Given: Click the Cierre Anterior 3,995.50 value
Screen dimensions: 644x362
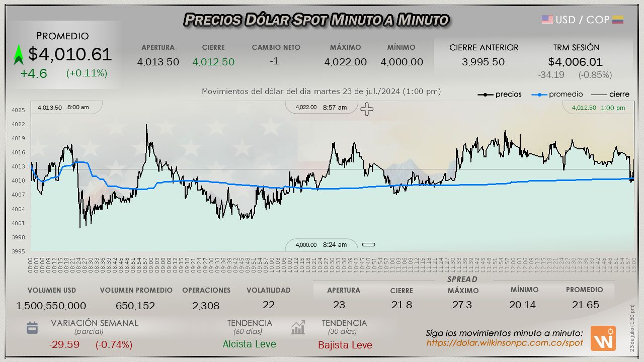Looking at the screenshot, I should point(483,62).
